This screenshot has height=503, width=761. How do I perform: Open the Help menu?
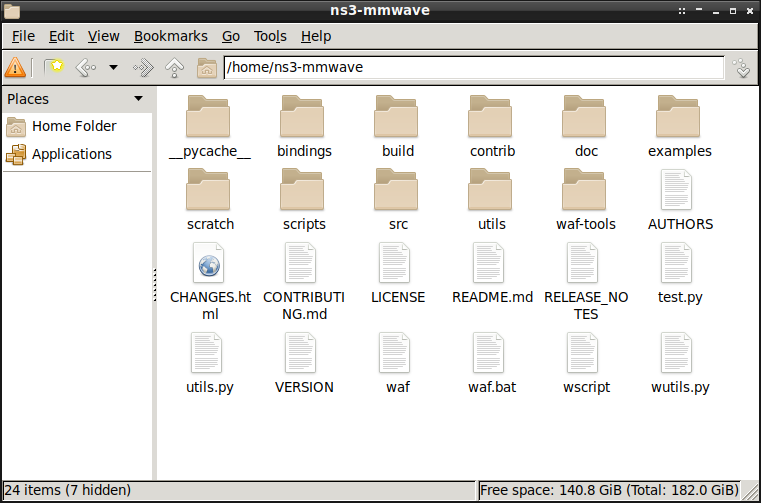(x=316, y=36)
